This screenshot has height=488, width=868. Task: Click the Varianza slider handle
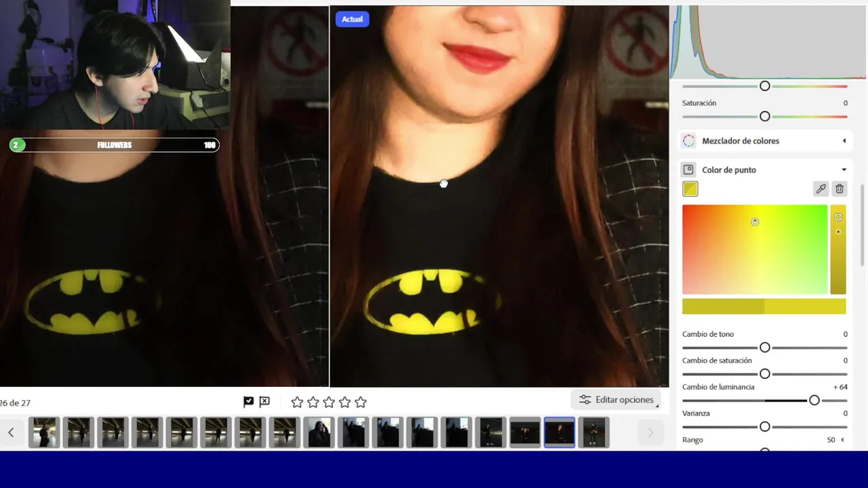(x=765, y=427)
